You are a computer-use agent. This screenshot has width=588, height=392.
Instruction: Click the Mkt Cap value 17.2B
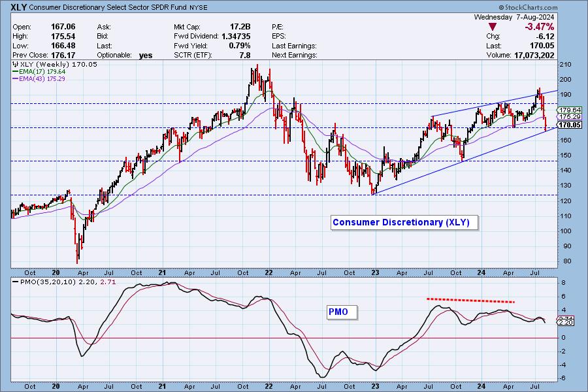tap(240, 27)
